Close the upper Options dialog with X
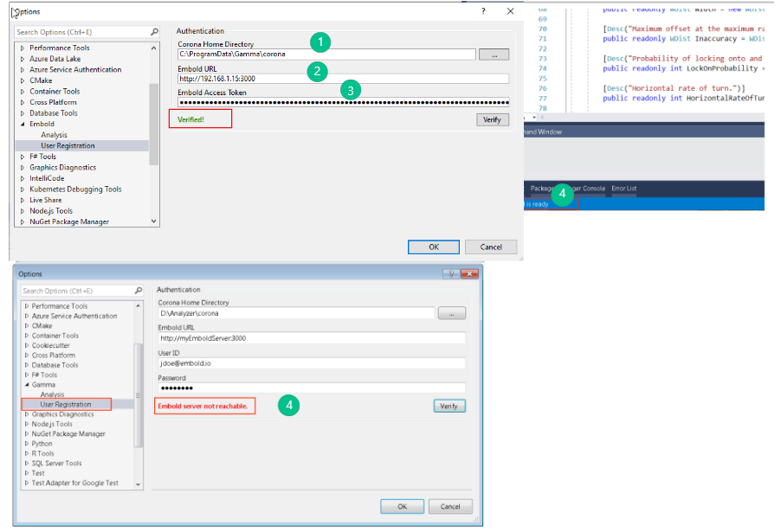 tap(511, 11)
